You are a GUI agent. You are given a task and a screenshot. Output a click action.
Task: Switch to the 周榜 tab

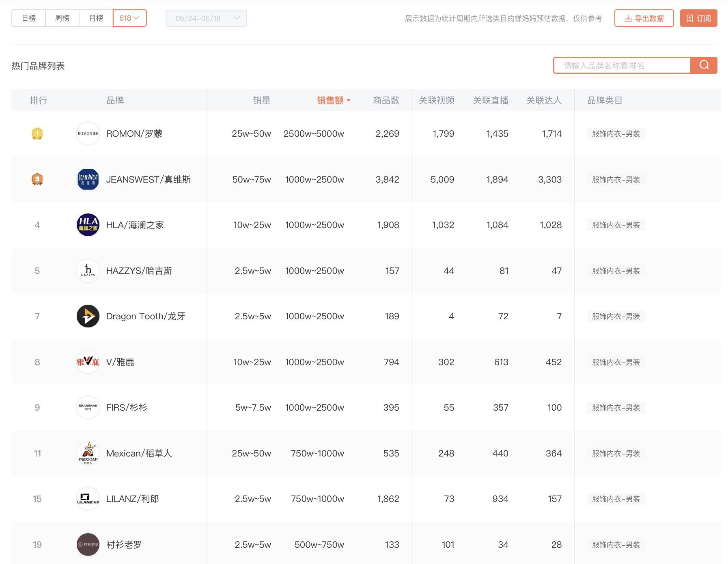(x=62, y=18)
